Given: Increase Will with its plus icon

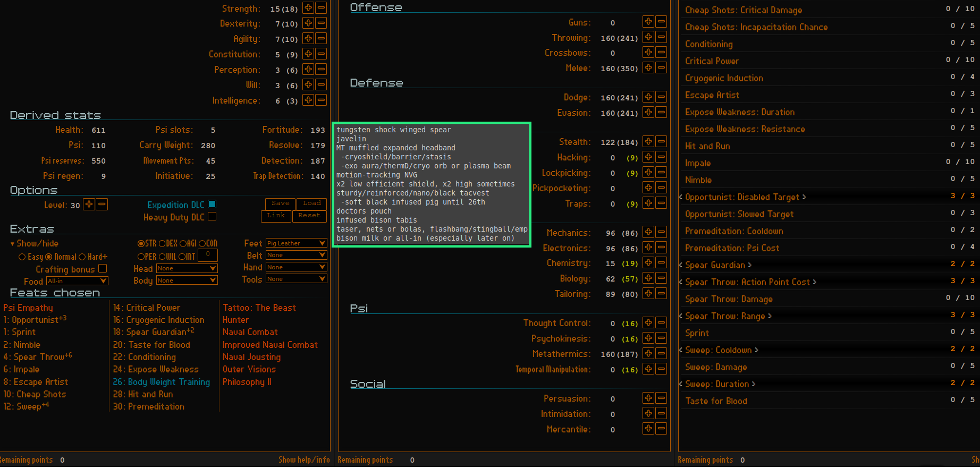Looking at the screenshot, I should coord(308,85).
